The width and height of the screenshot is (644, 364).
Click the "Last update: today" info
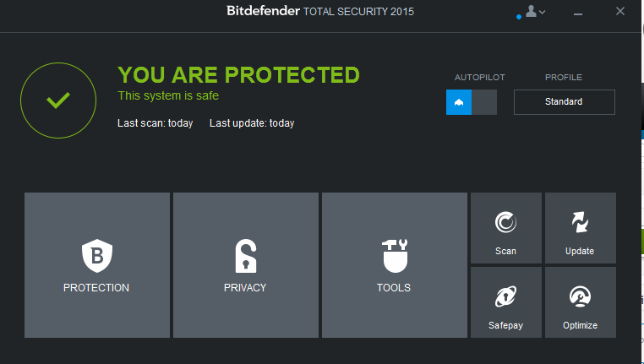252,123
